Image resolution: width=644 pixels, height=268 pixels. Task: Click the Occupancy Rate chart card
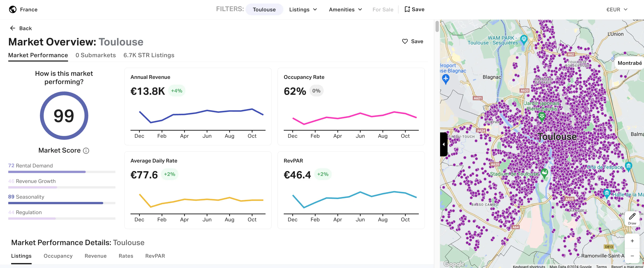click(351, 107)
